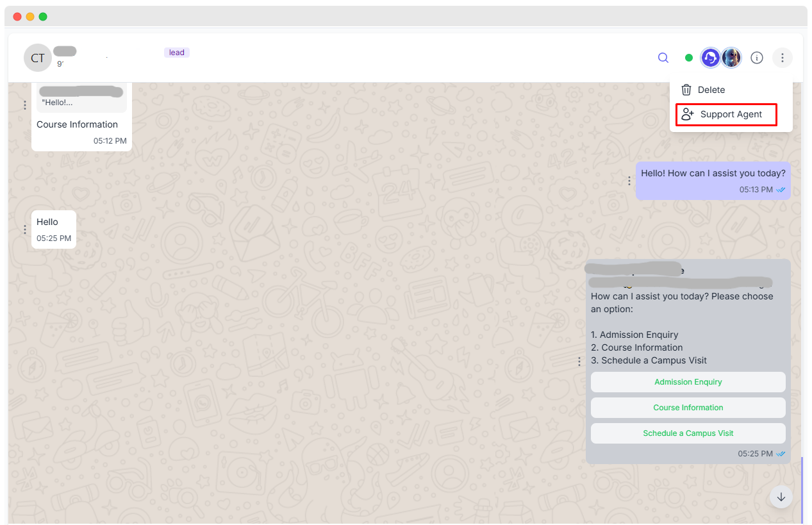Click the scroll-to-bottom arrow button

781,497
